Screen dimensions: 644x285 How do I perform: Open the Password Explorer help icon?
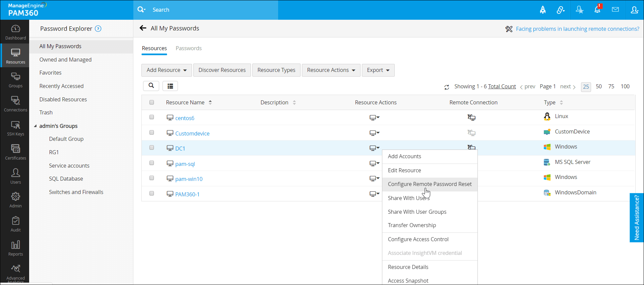(x=98, y=29)
